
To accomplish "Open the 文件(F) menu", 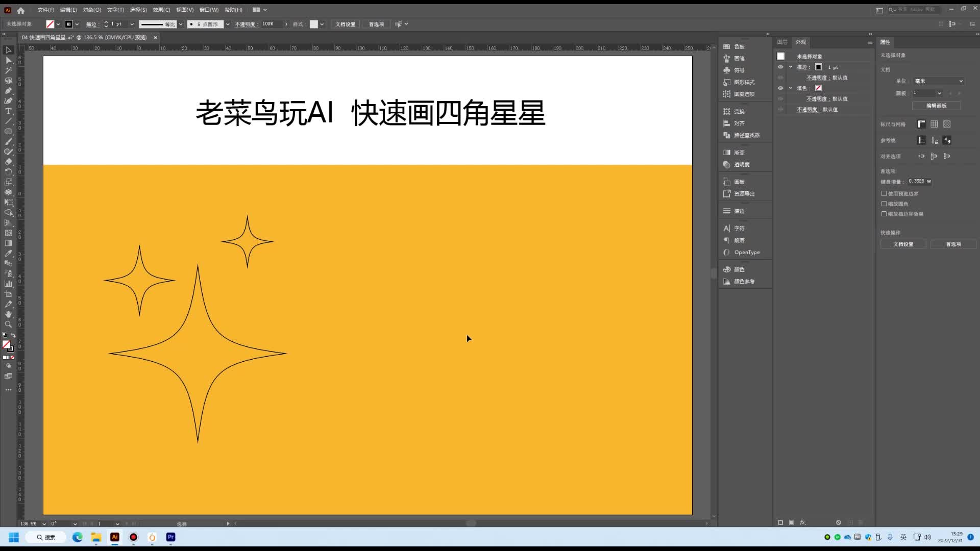I will point(45,10).
